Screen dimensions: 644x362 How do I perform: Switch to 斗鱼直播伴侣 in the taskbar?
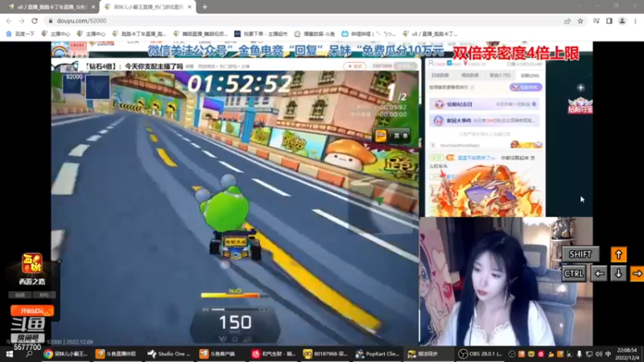117,354
